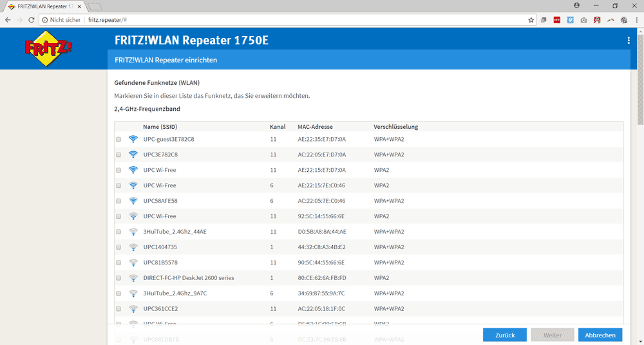
Task: Click the address bar URL field
Action: pyautogui.click(x=287, y=20)
